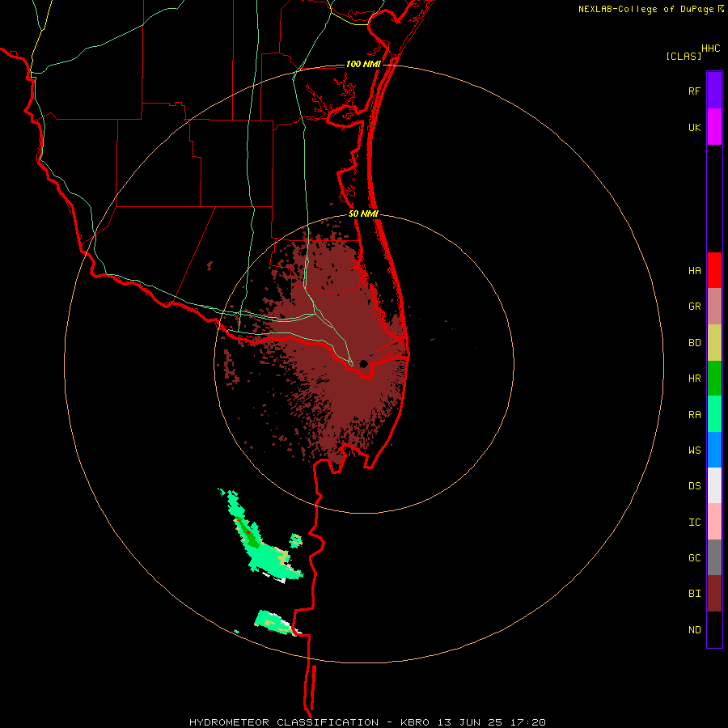Click the "HYDROMETEOR CLASSIFICATION" title text

tap(284, 722)
